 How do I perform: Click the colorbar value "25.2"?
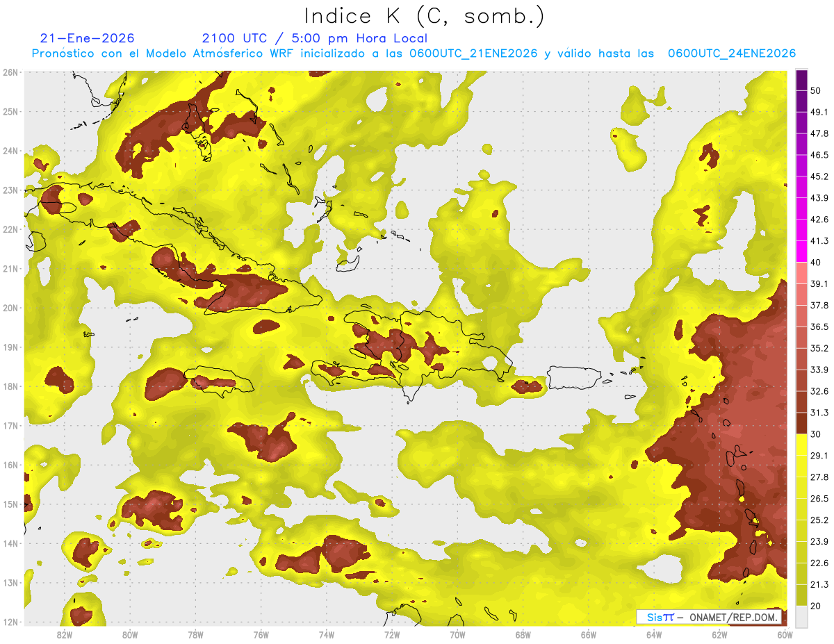(x=819, y=520)
